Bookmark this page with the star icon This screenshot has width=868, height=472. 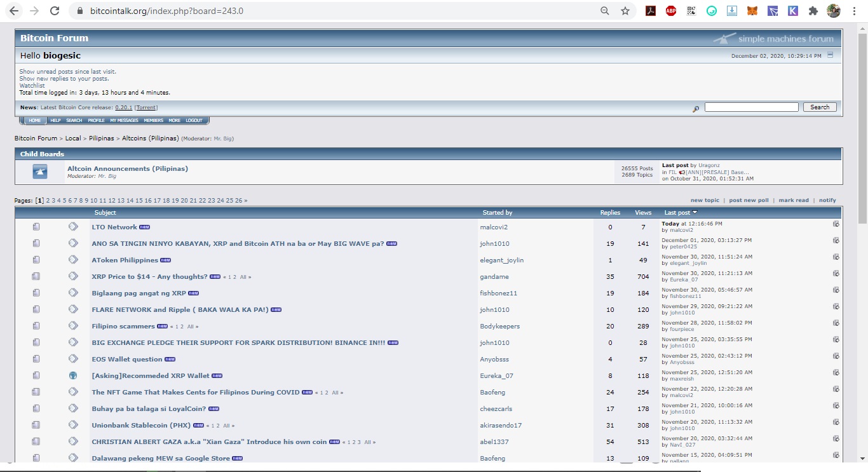point(625,11)
